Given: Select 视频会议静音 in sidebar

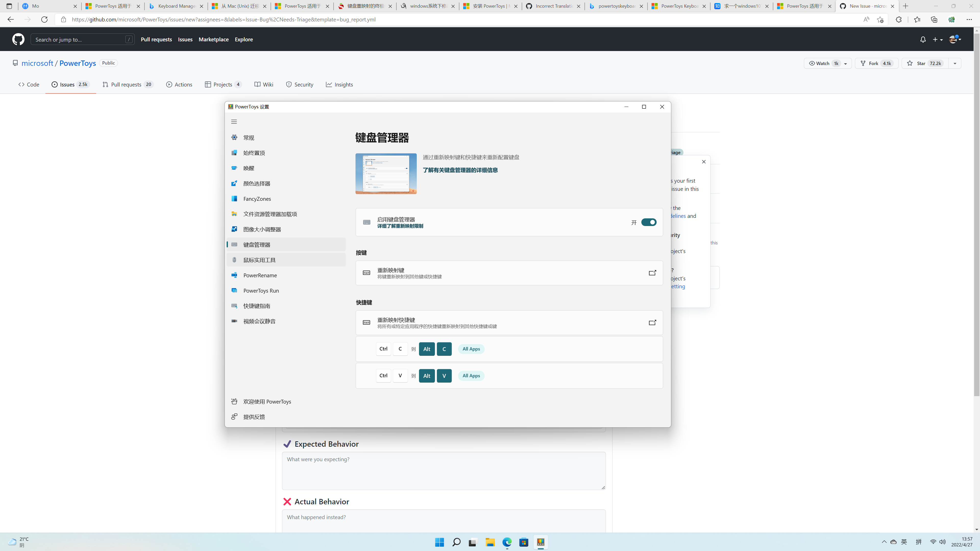Looking at the screenshot, I should click(286, 321).
